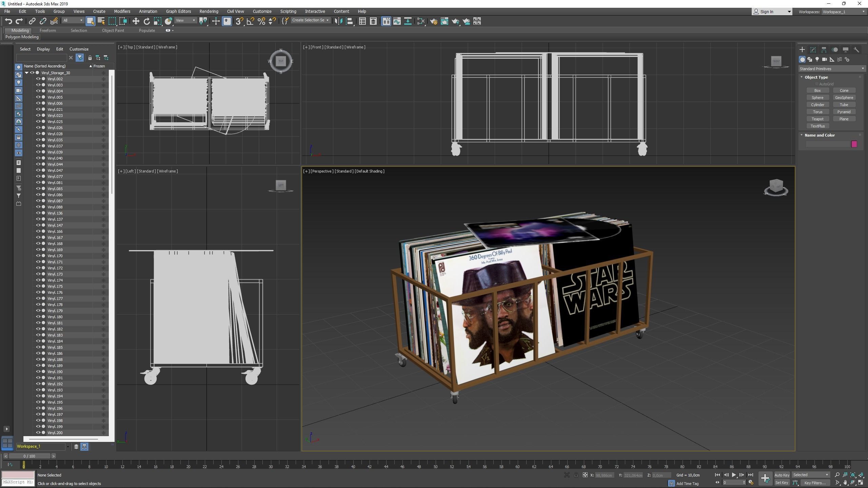Viewport: 868px width, 488px height.
Task: Click the pink object color swatch
Action: [x=854, y=144]
